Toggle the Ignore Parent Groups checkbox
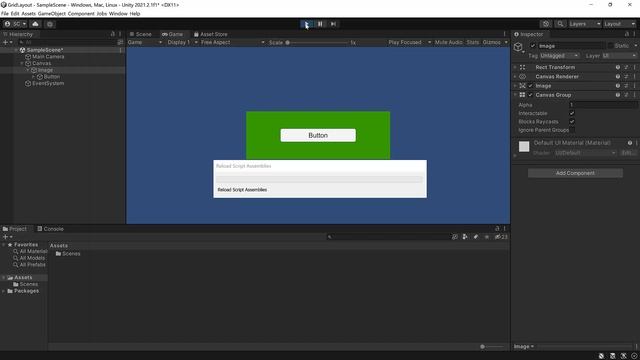Image resolution: width=640 pixels, height=360 pixels. pyautogui.click(x=572, y=130)
